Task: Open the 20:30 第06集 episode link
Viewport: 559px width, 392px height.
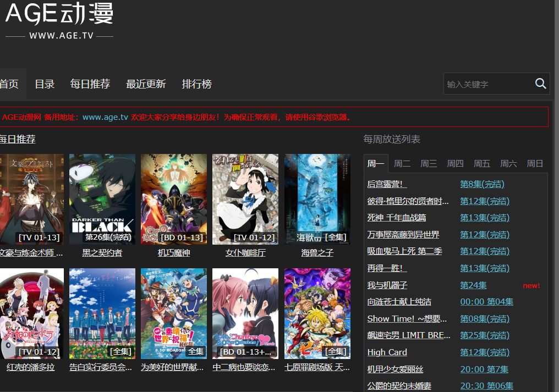Action: click(486, 386)
